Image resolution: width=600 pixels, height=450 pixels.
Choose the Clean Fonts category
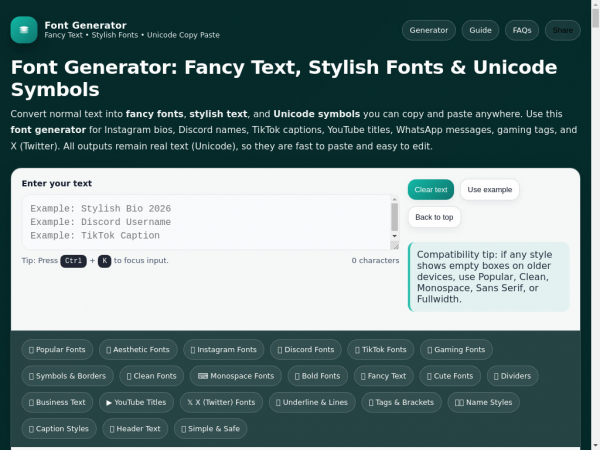click(x=152, y=376)
